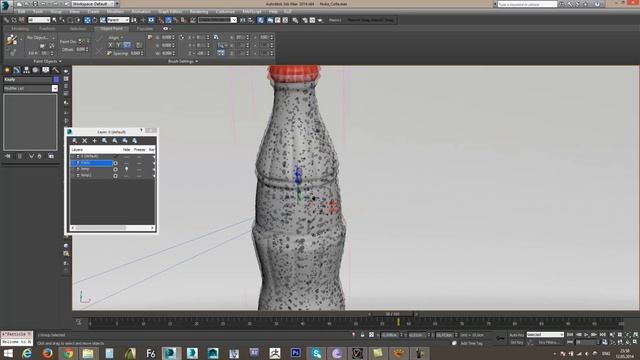Activate the Select and Move tool
Viewport: 640px width, 360px height.
point(87,20)
